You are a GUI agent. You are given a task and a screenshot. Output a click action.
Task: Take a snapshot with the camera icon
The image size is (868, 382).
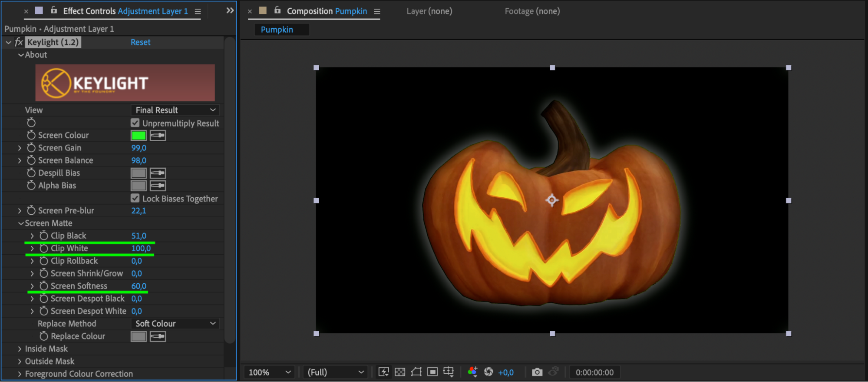pyautogui.click(x=537, y=372)
